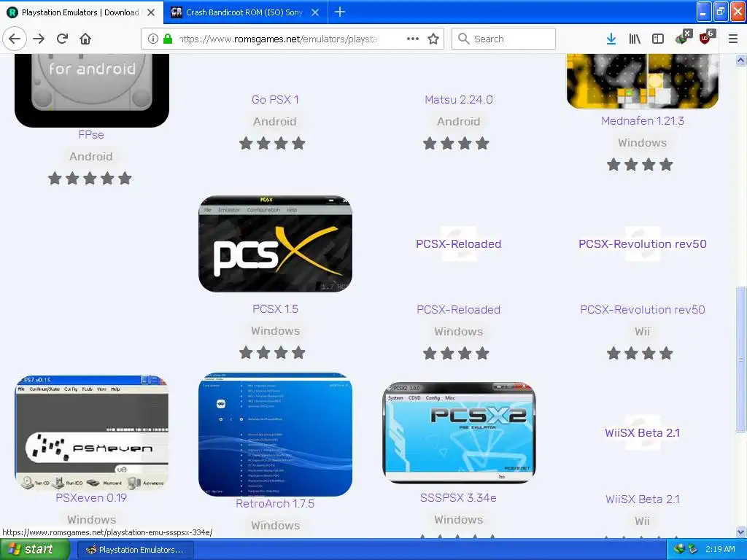Go forward to the next page

(x=39, y=39)
